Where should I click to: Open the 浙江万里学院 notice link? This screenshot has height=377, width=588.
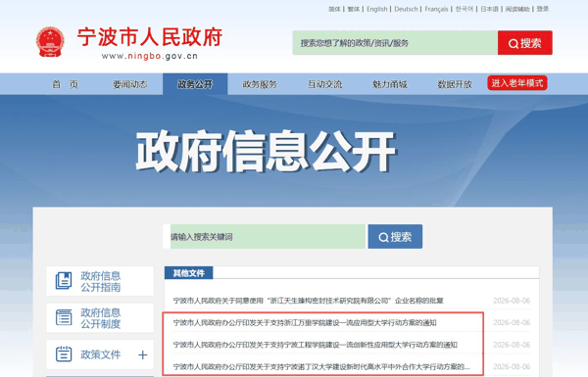click(305, 323)
